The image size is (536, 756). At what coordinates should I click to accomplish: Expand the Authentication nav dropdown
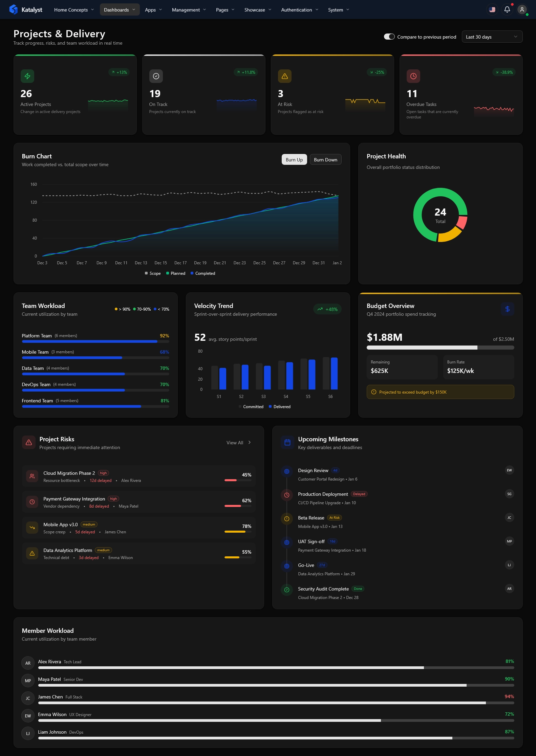tap(299, 10)
